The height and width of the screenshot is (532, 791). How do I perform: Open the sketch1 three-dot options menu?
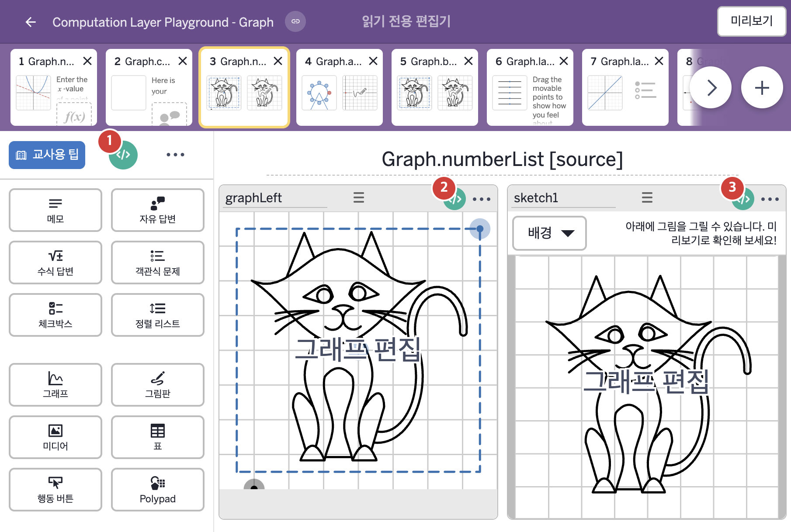[x=770, y=199]
